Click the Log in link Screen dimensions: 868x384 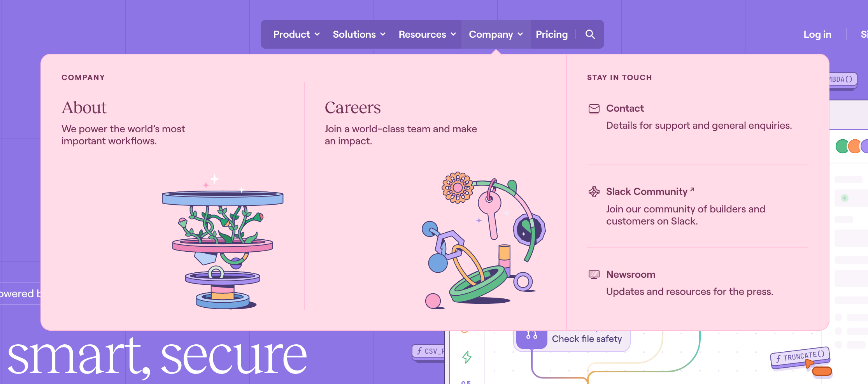817,34
